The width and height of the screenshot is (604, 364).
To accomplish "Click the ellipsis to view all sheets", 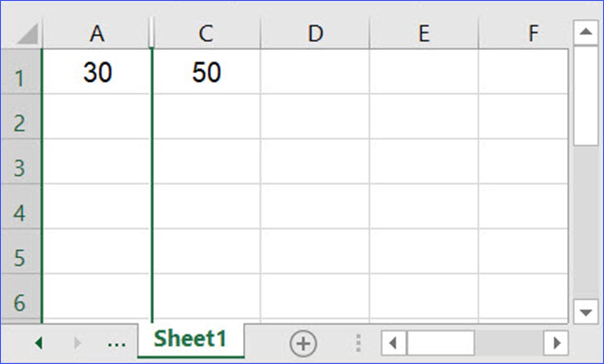I will 116,344.
